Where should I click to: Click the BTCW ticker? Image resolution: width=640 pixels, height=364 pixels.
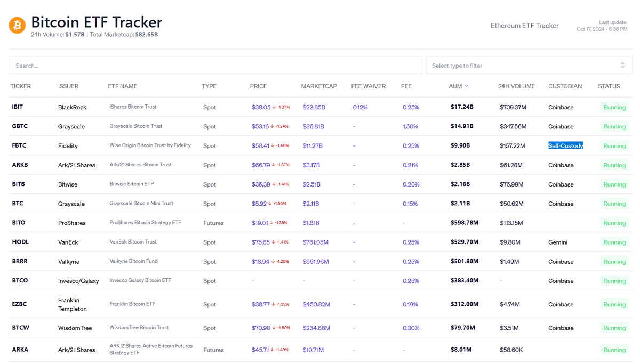click(x=21, y=328)
